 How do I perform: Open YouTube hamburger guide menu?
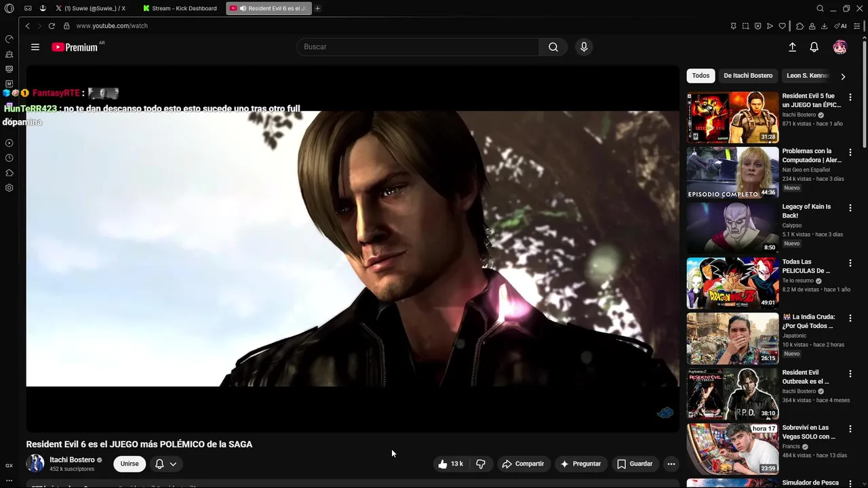coord(35,47)
